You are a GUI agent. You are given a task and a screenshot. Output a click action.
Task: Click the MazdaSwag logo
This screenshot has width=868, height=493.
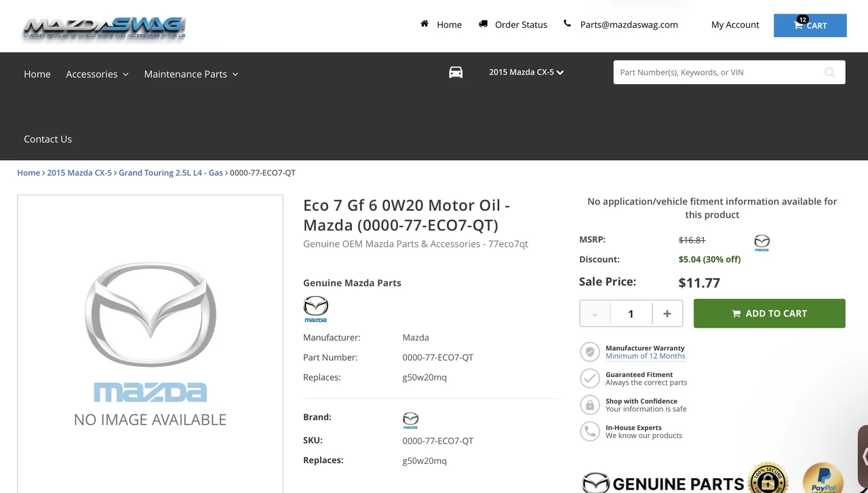click(104, 28)
